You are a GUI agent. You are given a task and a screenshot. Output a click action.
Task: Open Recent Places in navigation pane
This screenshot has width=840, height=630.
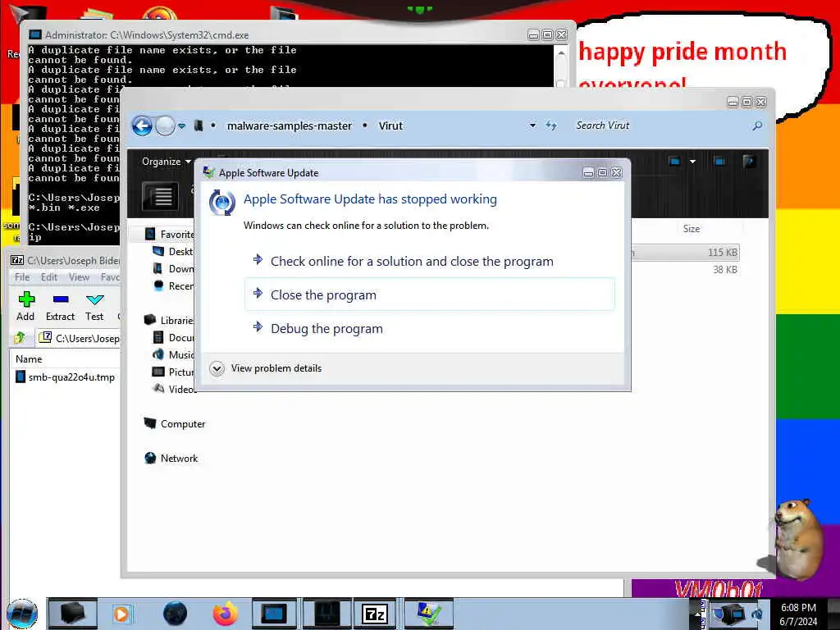pos(174,286)
